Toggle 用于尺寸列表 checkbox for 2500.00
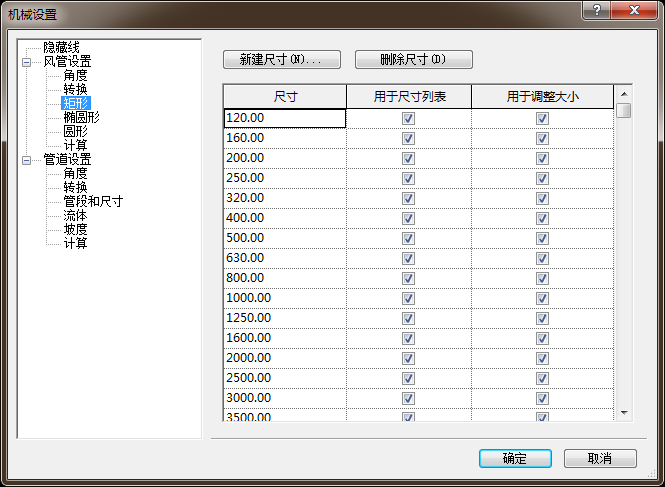 pos(408,378)
